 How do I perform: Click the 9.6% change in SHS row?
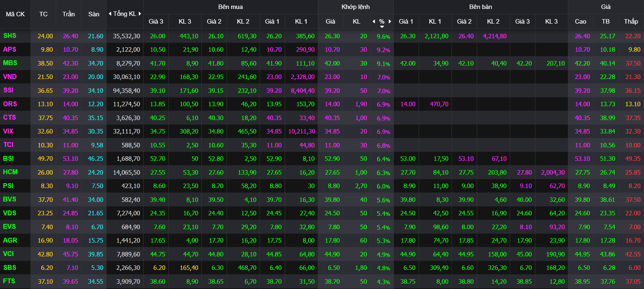tap(384, 37)
